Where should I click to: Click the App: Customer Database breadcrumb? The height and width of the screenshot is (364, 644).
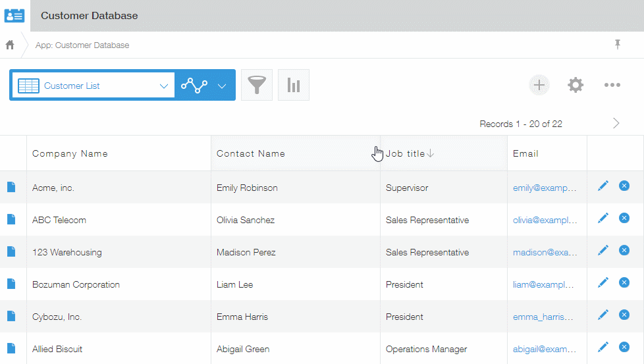pos(82,45)
